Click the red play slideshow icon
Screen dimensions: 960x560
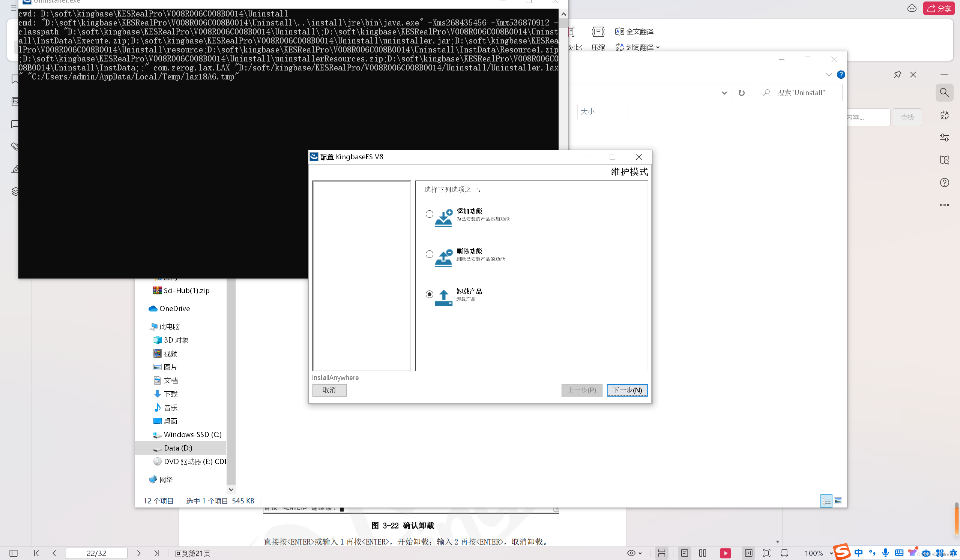pyautogui.click(x=725, y=553)
